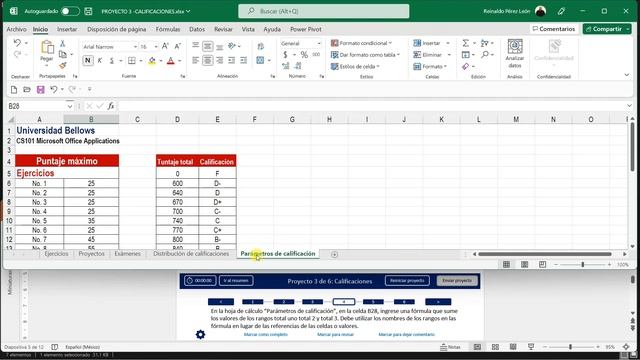Switch to the Datos ribbon tab

197,29
